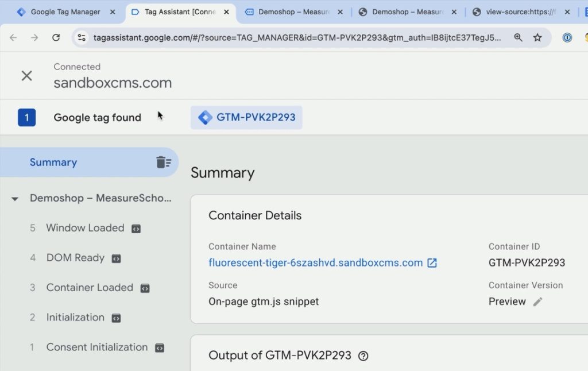588x371 pixels.
Task: Close the Tag Assistant tab
Action: pos(226,12)
